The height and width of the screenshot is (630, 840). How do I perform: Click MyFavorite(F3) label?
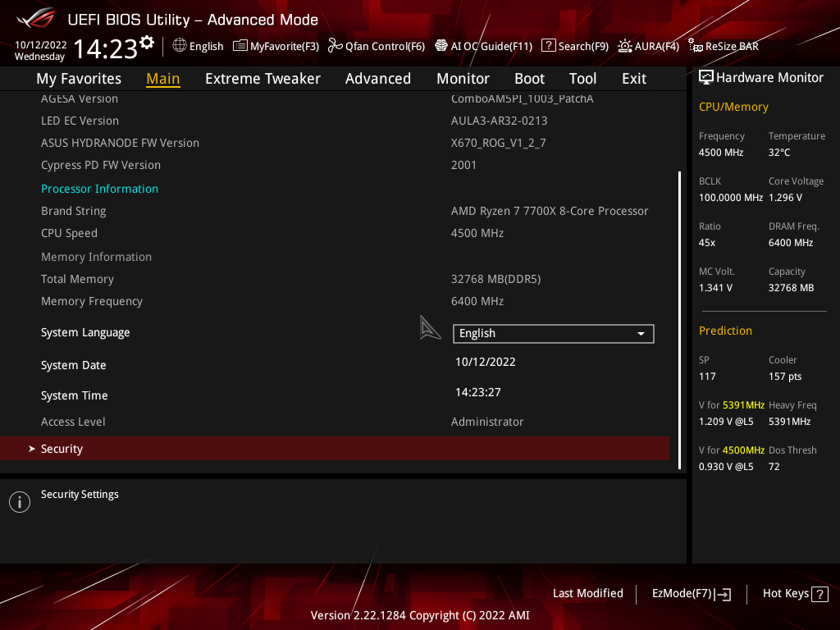click(x=285, y=46)
